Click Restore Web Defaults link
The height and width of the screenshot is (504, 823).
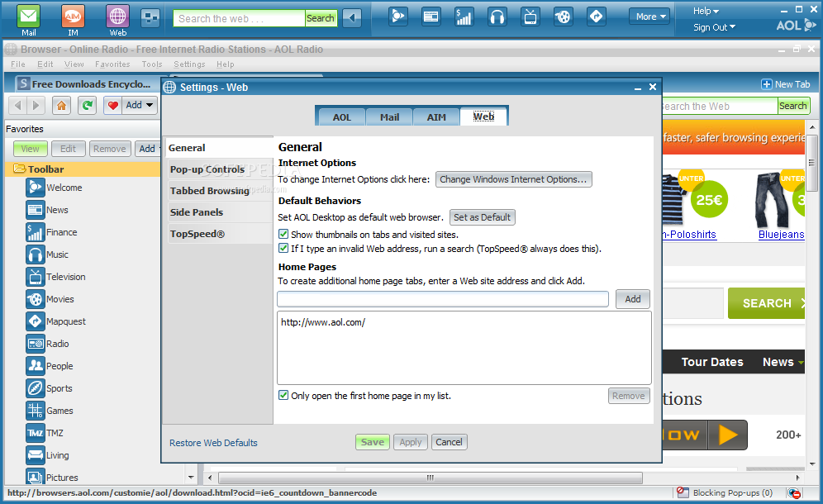213,443
